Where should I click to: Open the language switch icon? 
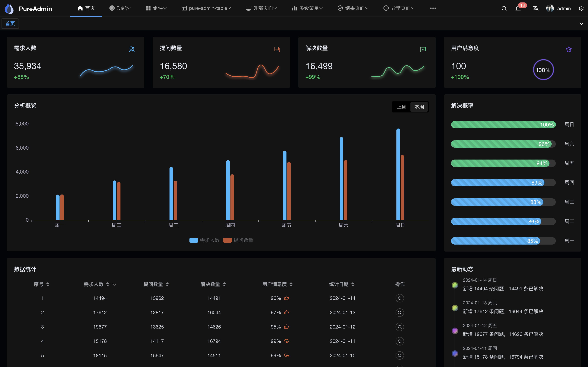click(535, 8)
